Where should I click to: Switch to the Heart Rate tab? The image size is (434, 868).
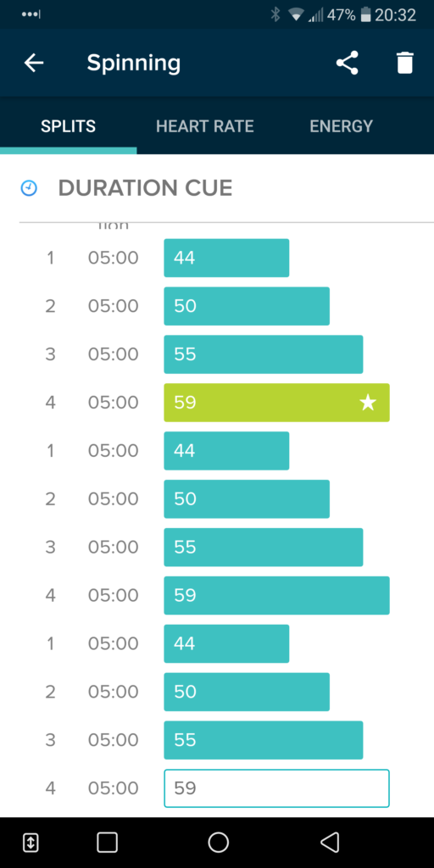[x=205, y=126]
